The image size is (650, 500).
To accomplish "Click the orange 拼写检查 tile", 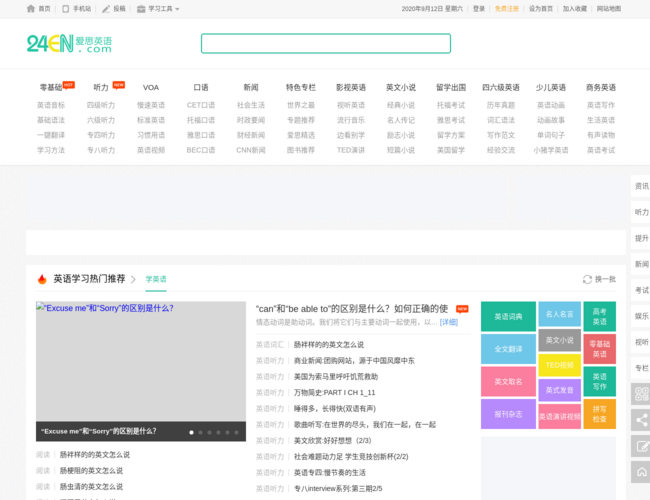I will pos(599,414).
